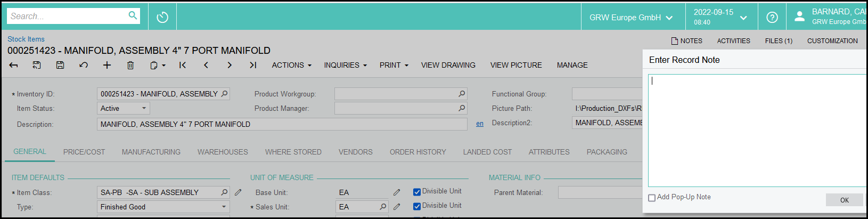Viewport: 868px width, 219px height.
Task: Uncheck Divisible Unit for Sales Unit
Action: [417, 206]
